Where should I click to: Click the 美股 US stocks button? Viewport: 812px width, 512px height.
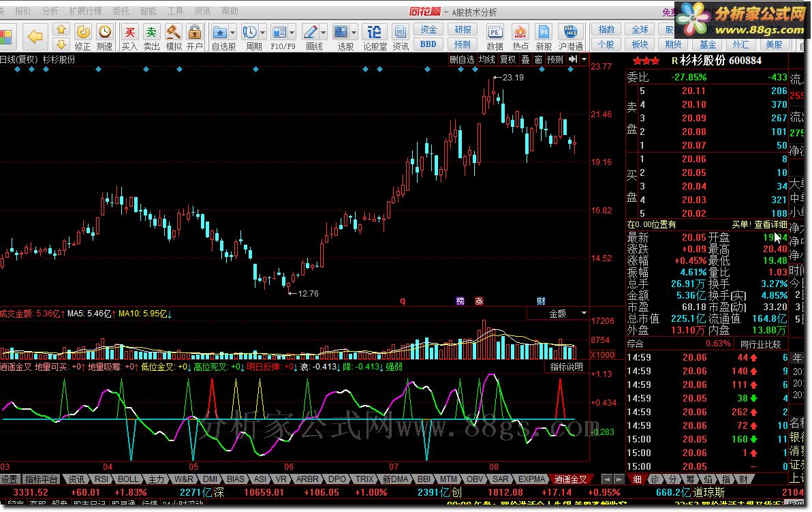775,44
